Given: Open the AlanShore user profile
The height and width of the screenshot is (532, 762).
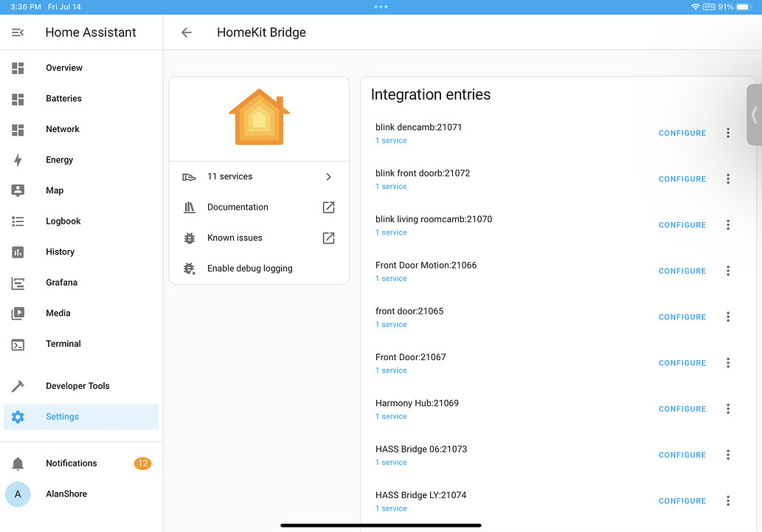Looking at the screenshot, I should click(x=66, y=494).
